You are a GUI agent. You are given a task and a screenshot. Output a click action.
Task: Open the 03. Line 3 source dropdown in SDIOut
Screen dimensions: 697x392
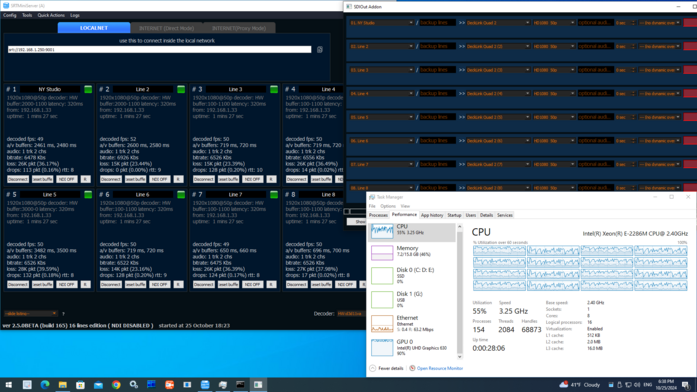[x=381, y=70]
